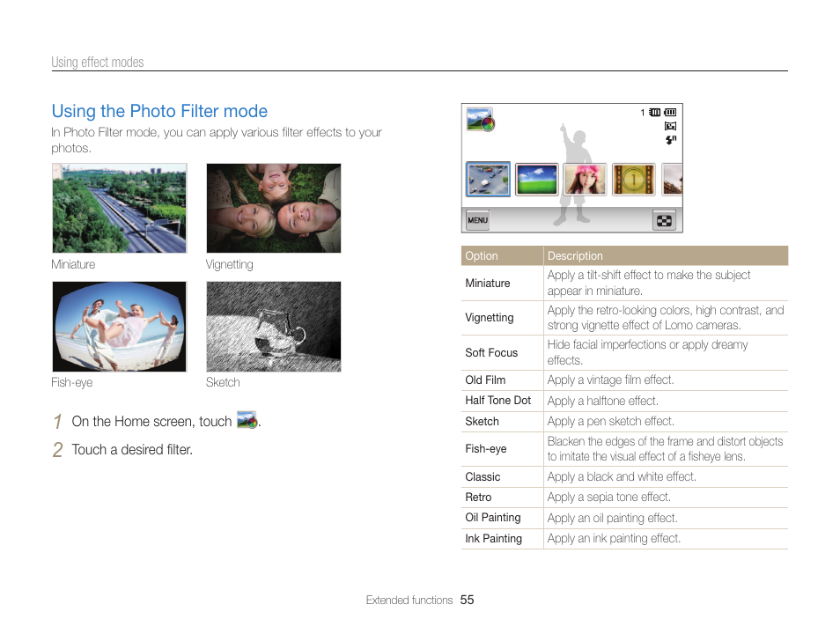The image size is (840, 634).
Task: Click the 'Half Tone Dot' table row
Action: [624, 401]
